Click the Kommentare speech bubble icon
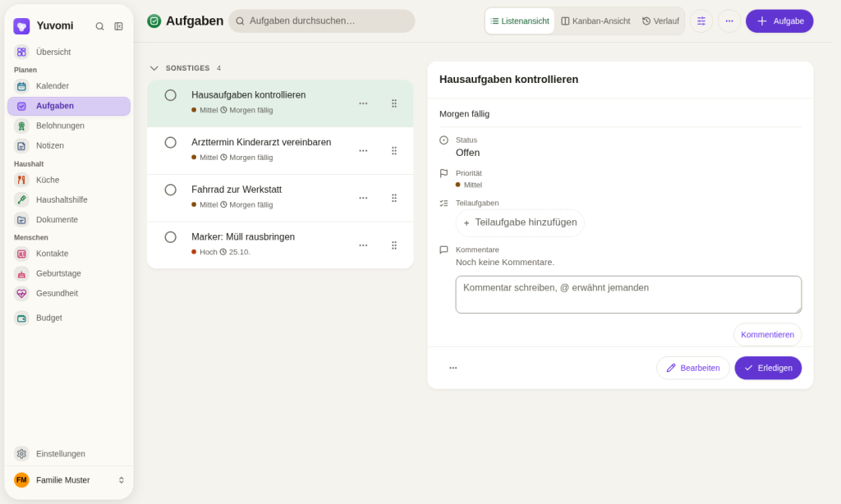The width and height of the screenshot is (841, 504). pyautogui.click(x=443, y=250)
